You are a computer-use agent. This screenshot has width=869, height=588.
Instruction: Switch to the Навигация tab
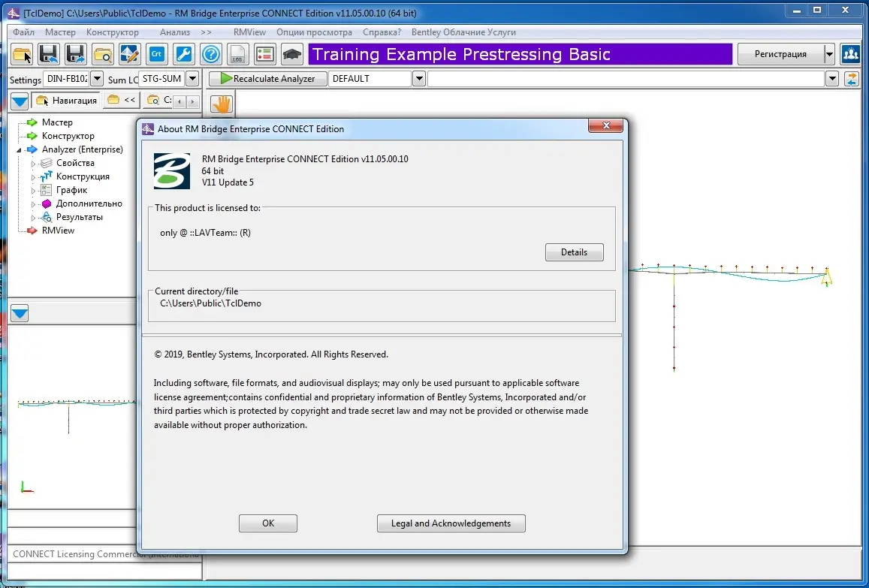(66, 101)
